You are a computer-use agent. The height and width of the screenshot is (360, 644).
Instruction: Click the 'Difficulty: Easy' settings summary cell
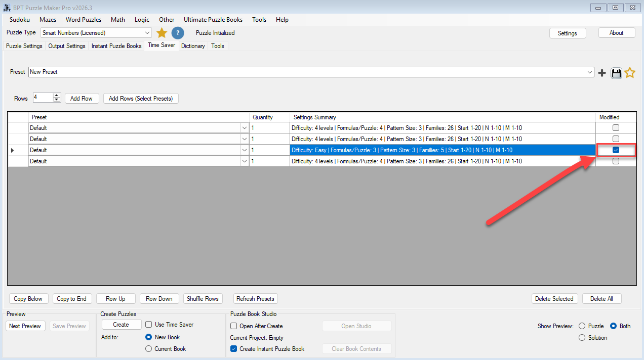[x=442, y=150]
